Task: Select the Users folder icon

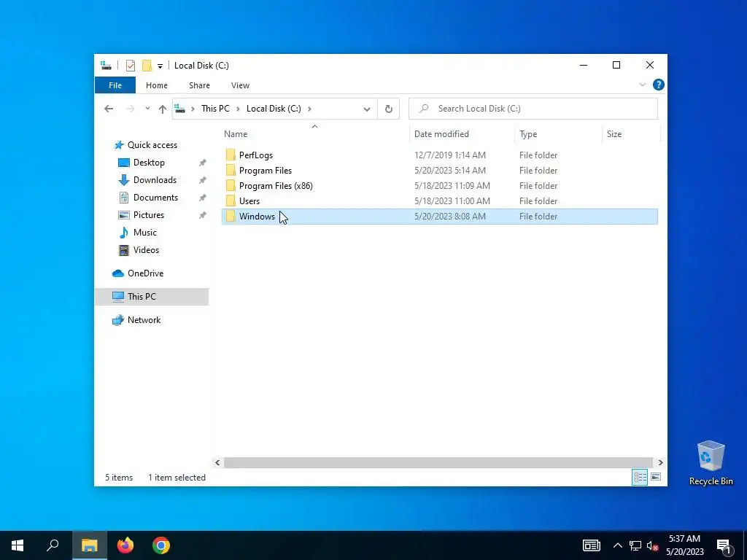Action: 231,201
